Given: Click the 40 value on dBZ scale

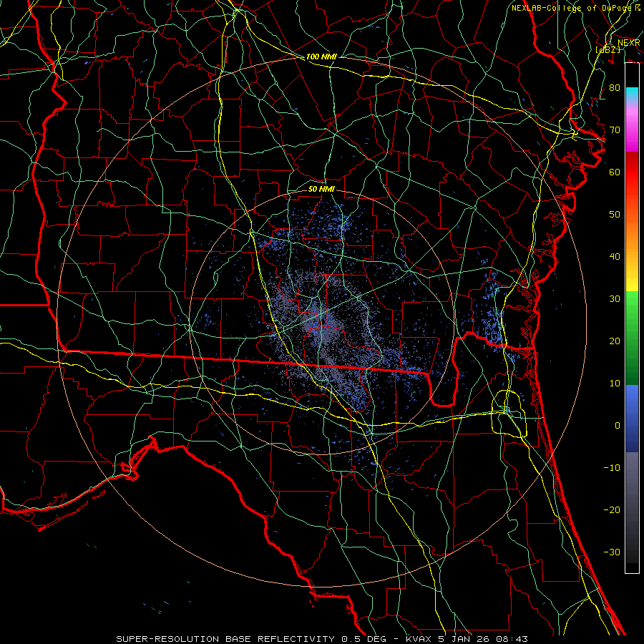Looking at the screenshot, I should coord(615,257).
